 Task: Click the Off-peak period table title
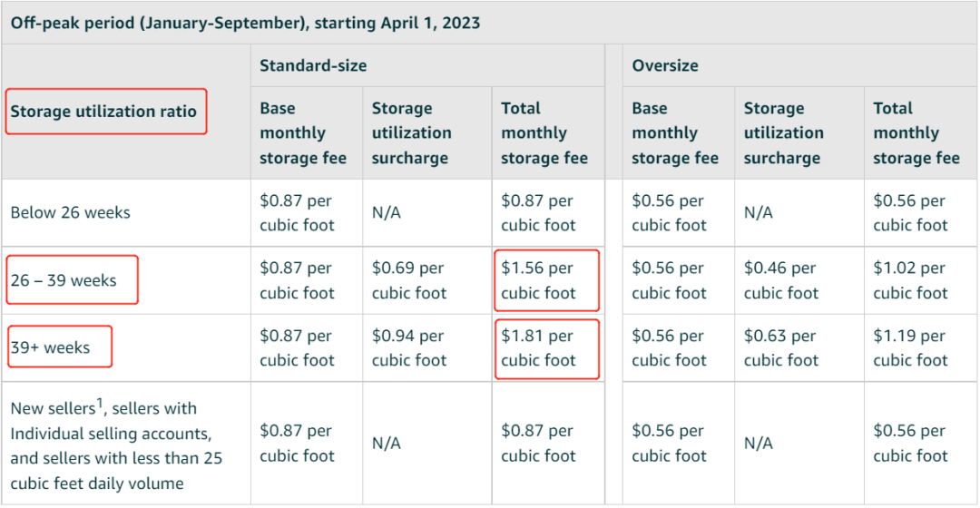pos(245,23)
